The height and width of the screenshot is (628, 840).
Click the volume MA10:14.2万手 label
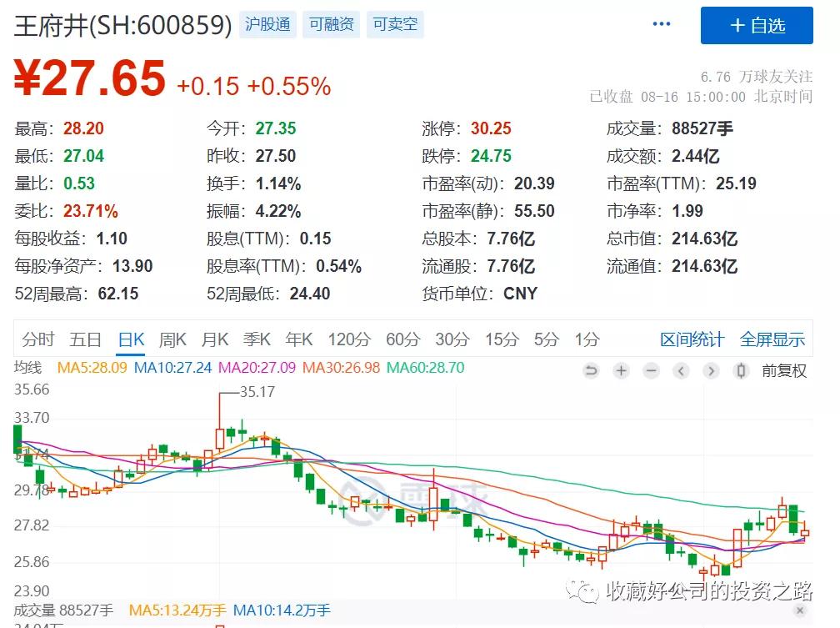[x=282, y=610]
